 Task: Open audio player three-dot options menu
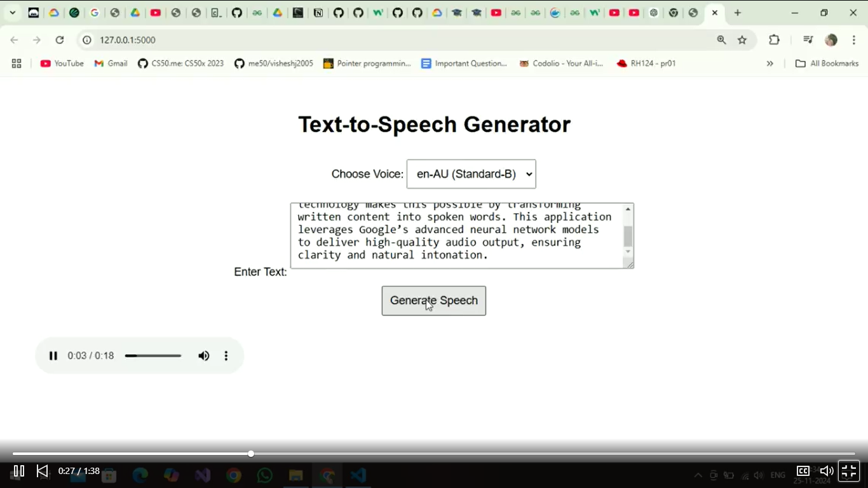pyautogui.click(x=226, y=356)
